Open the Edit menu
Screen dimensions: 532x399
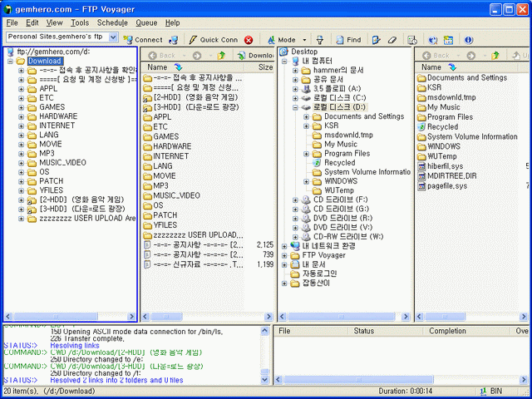(32, 22)
